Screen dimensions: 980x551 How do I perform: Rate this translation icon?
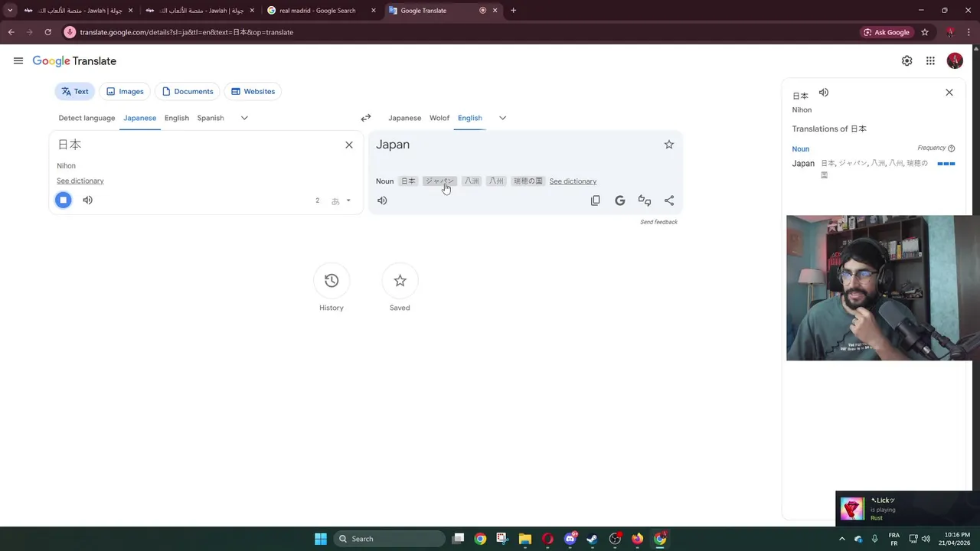pyautogui.click(x=645, y=201)
